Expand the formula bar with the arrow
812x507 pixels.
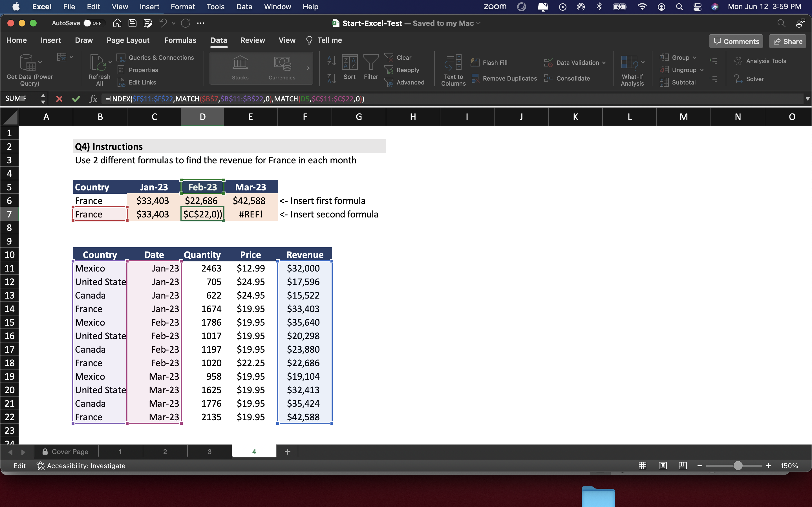pyautogui.click(x=807, y=99)
